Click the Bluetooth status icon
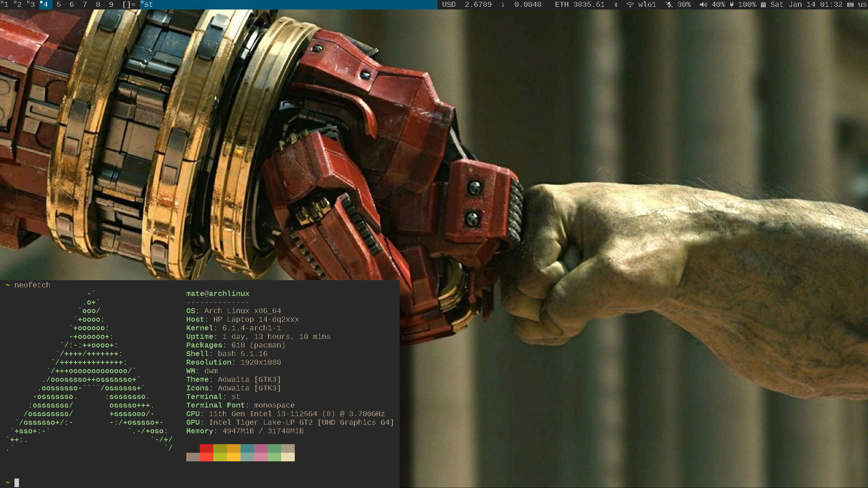868x488 pixels. [x=616, y=5]
